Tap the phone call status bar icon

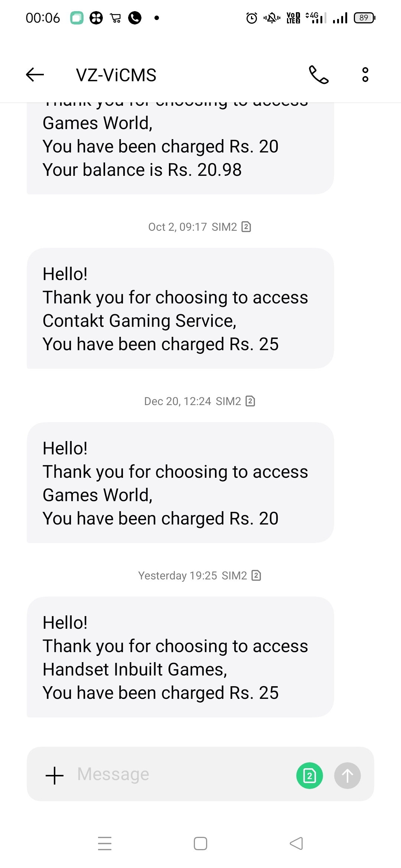point(135,18)
